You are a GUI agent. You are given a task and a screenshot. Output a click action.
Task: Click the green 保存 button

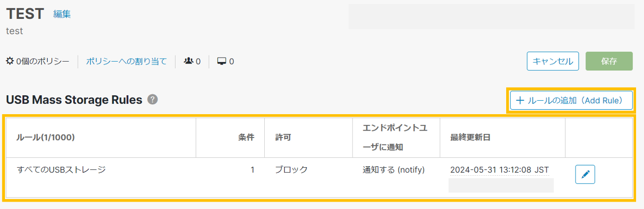coord(609,61)
